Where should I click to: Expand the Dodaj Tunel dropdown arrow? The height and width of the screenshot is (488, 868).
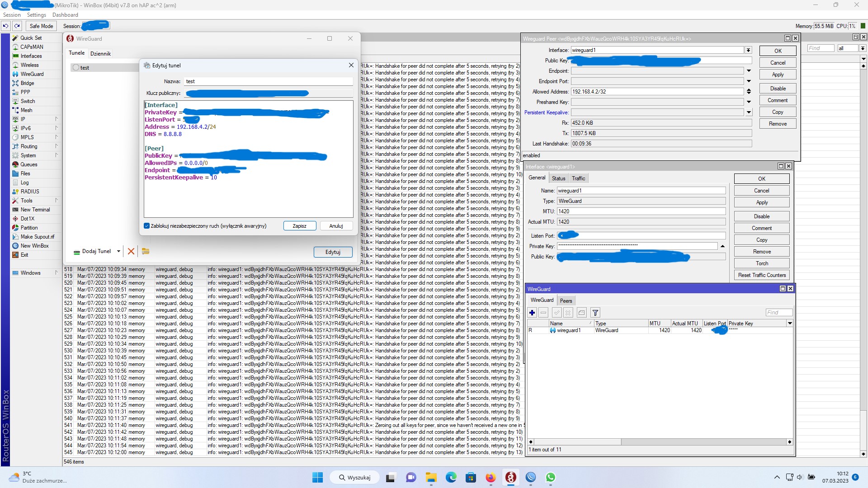click(x=118, y=251)
